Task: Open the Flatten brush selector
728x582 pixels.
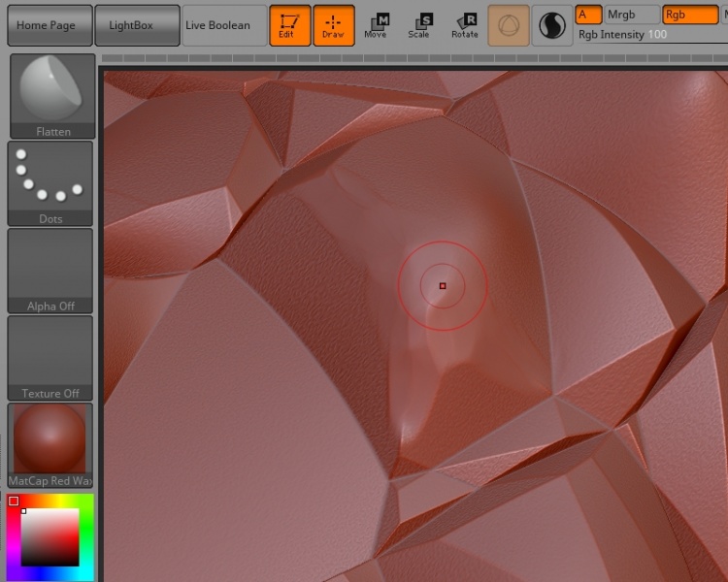Action: [x=52, y=96]
